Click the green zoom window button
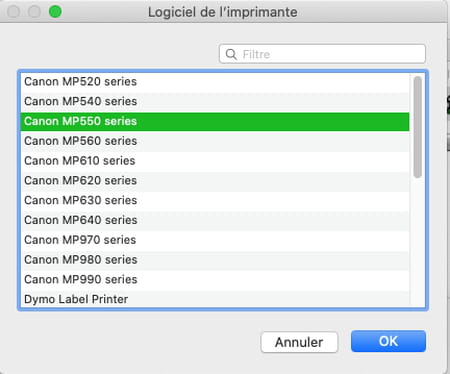Screen dimensions: 450x374 coord(55,12)
